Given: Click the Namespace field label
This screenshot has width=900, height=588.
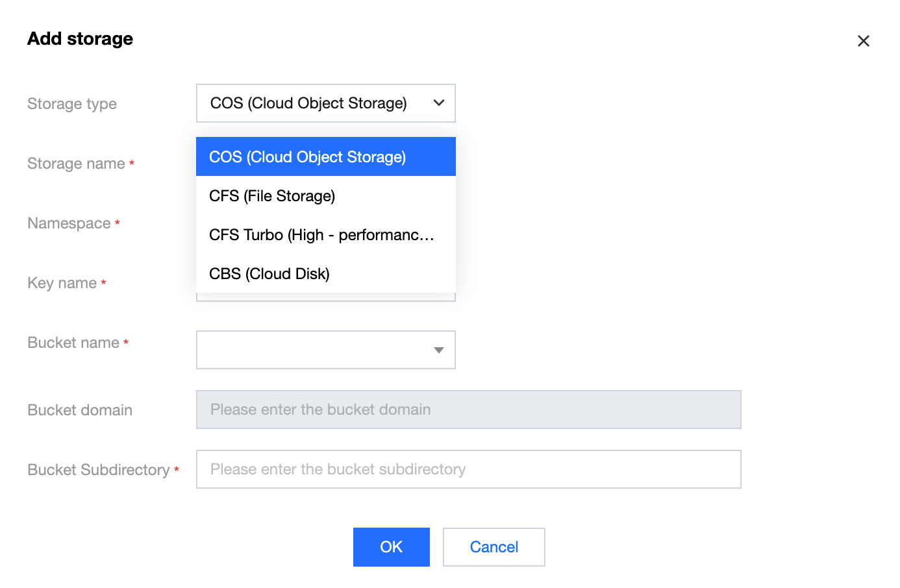Looking at the screenshot, I should pyautogui.click(x=69, y=223).
